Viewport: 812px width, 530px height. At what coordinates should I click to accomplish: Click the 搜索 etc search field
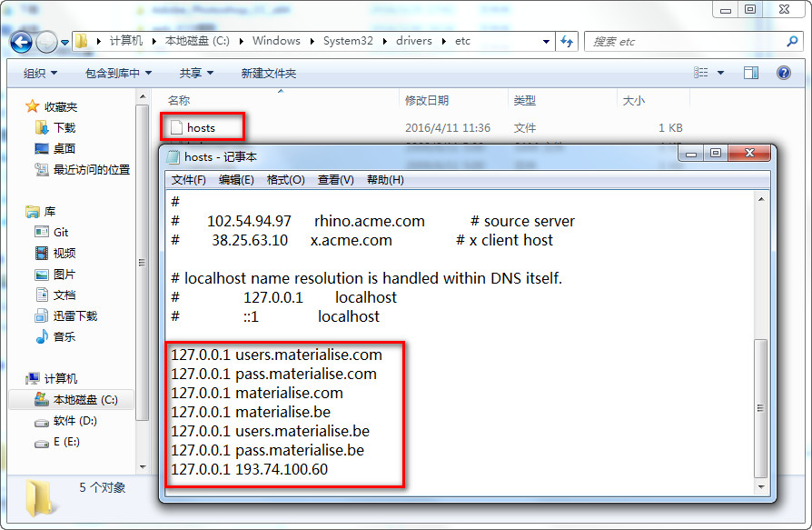[x=686, y=42]
